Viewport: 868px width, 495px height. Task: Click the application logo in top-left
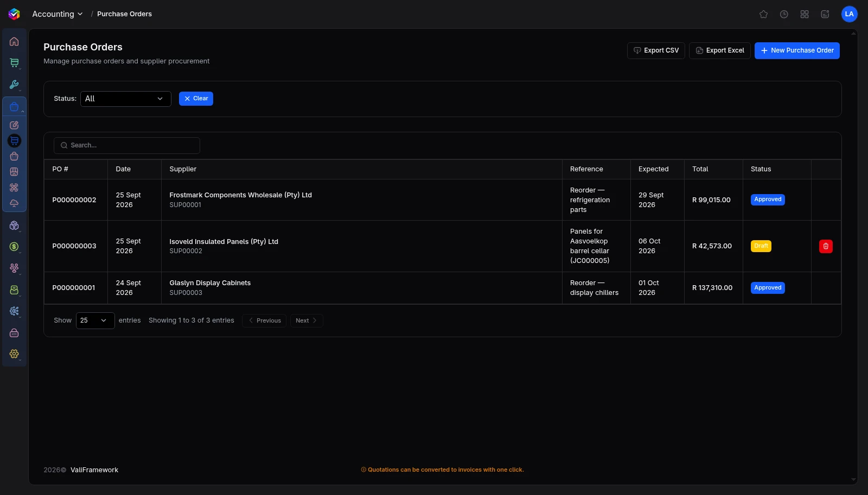click(x=14, y=14)
